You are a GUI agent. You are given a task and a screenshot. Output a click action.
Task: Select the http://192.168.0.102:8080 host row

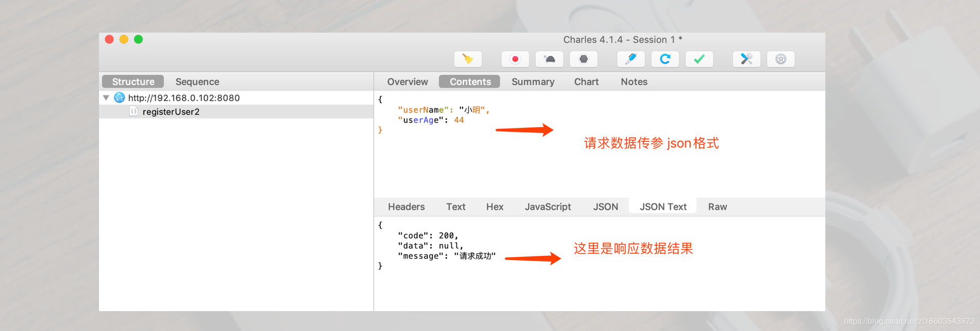click(236, 97)
